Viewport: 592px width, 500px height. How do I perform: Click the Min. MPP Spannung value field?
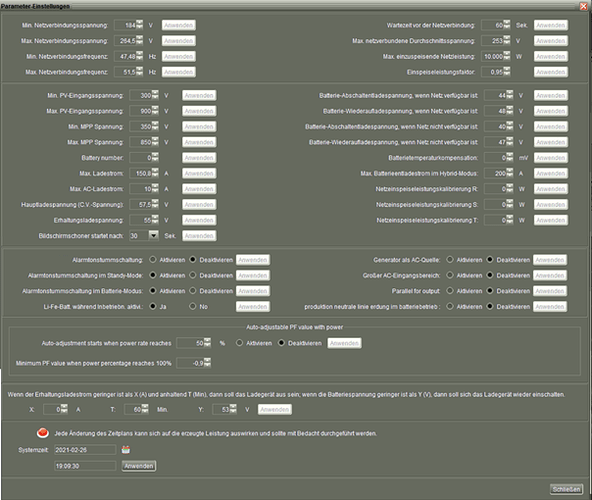point(140,127)
